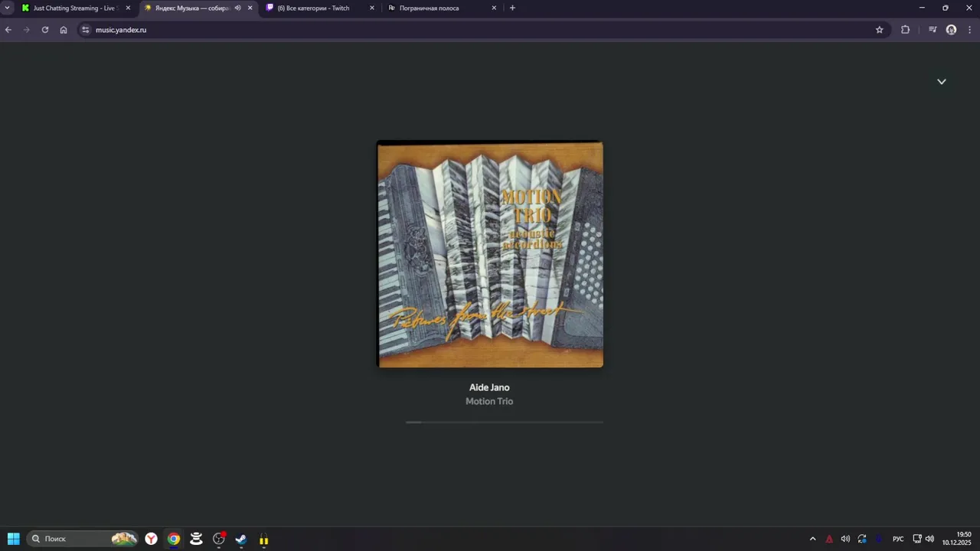Click the music.yandex.ru address bar
980x551 pixels.
tap(482, 30)
